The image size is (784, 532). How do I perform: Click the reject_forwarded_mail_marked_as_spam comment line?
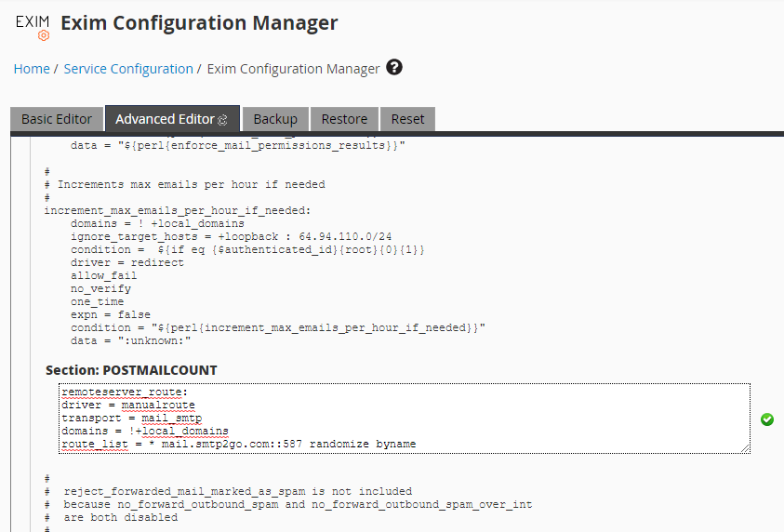[228, 491]
